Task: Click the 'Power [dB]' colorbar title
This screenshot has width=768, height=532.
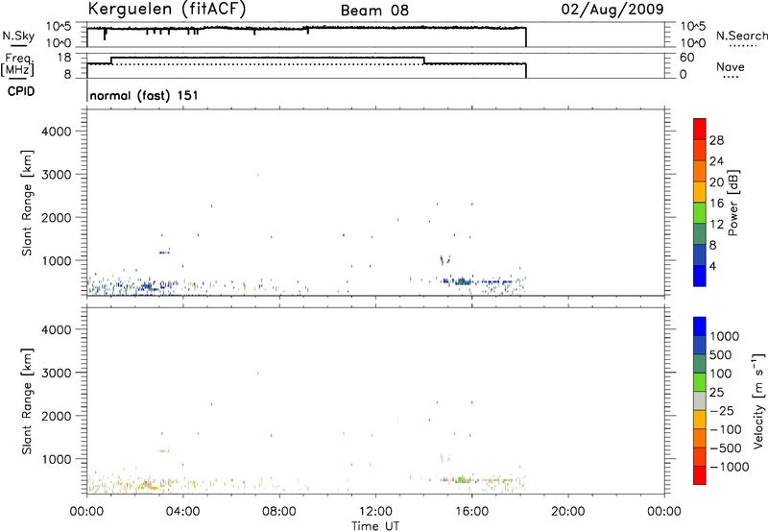Action: pyautogui.click(x=733, y=203)
